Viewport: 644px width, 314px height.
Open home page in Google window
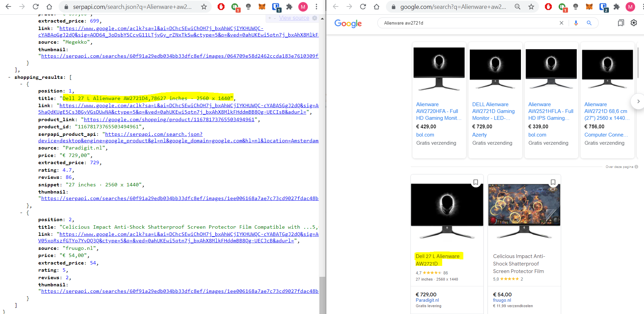pyautogui.click(x=376, y=6)
